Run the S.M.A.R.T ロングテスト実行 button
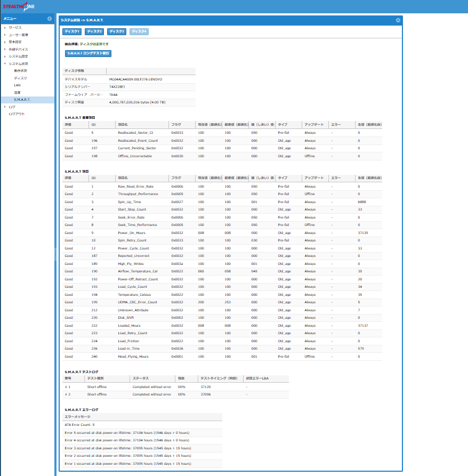The image size is (468, 476). point(88,53)
